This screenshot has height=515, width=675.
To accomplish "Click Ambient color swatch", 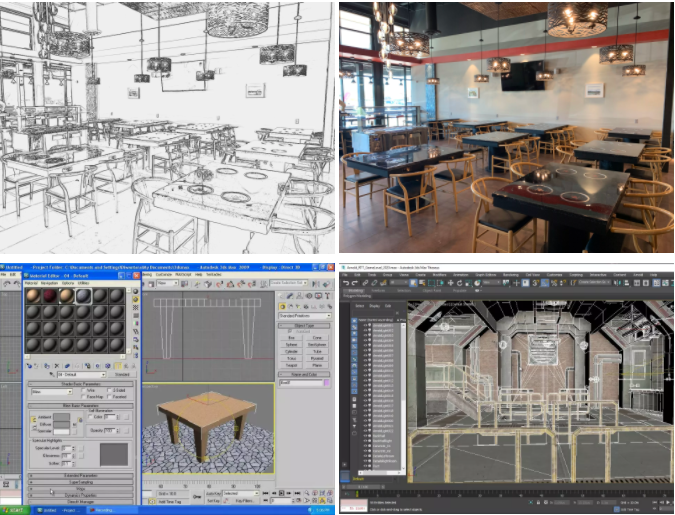I will 61,417.
